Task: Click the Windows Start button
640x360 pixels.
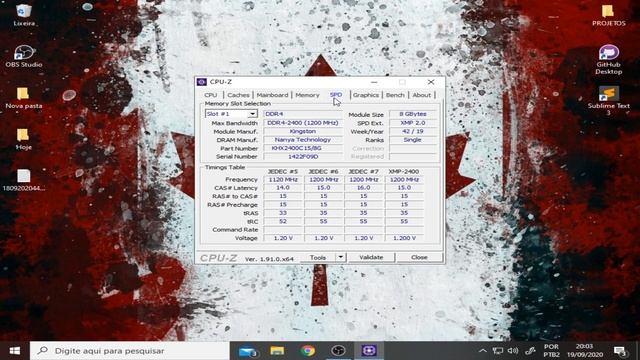Action: 15,351
